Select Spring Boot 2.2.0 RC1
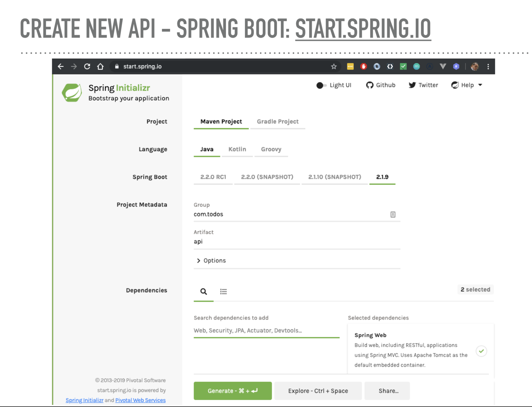This screenshot has height=407, width=532. pyautogui.click(x=213, y=177)
